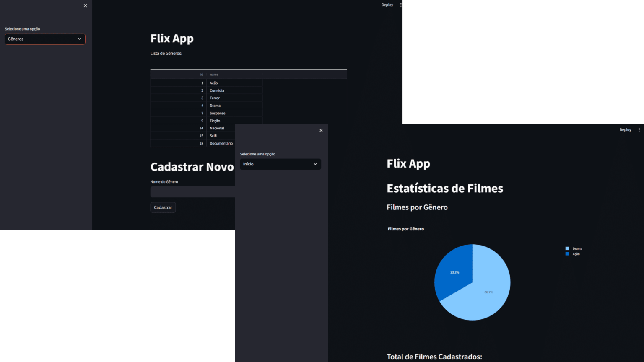Viewport: 644px width, 362px height.
Task: Close the sidebar containing the Início dropdown
Action: [321, 131]
